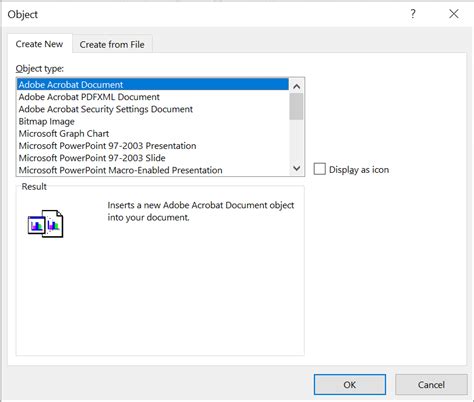Open the Create from File tab

tap(112, 44)
